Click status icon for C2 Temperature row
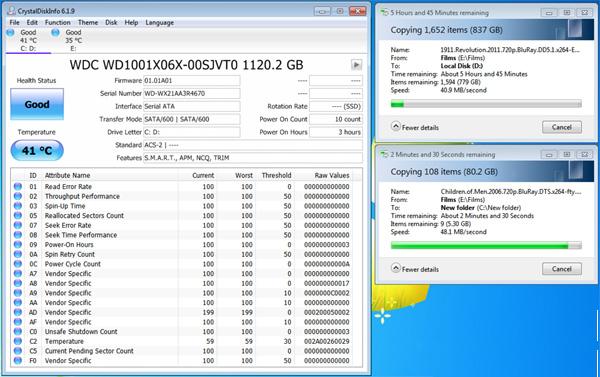 (18, 341)
